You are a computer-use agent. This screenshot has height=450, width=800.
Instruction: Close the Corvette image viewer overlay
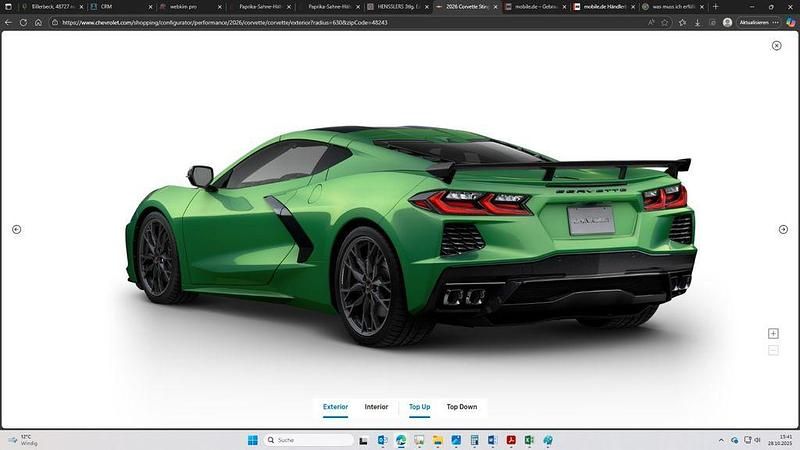[777, 45]
